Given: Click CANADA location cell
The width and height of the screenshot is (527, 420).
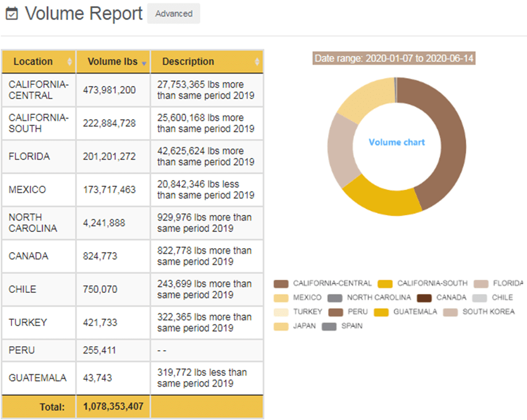Looking at the screenshot, I should 38,256.
